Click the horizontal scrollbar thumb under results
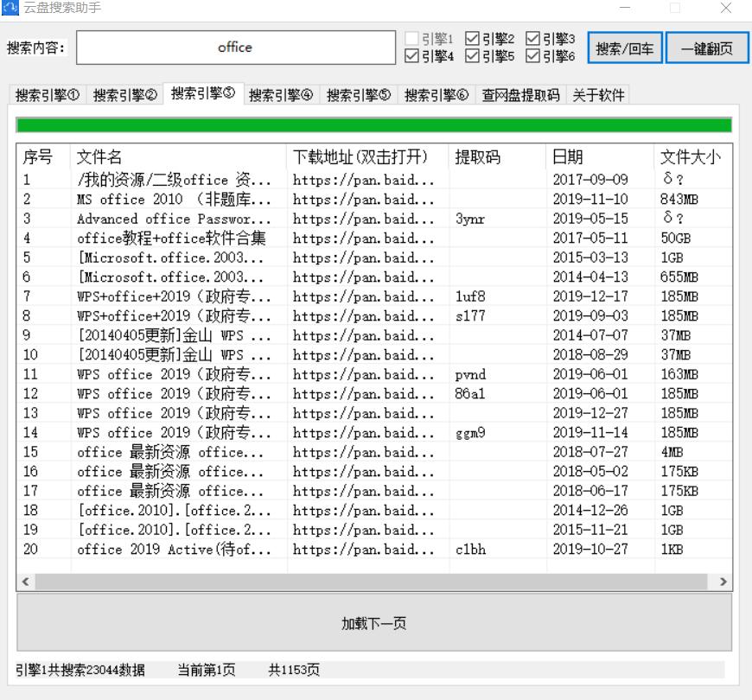 pos(371,582)
